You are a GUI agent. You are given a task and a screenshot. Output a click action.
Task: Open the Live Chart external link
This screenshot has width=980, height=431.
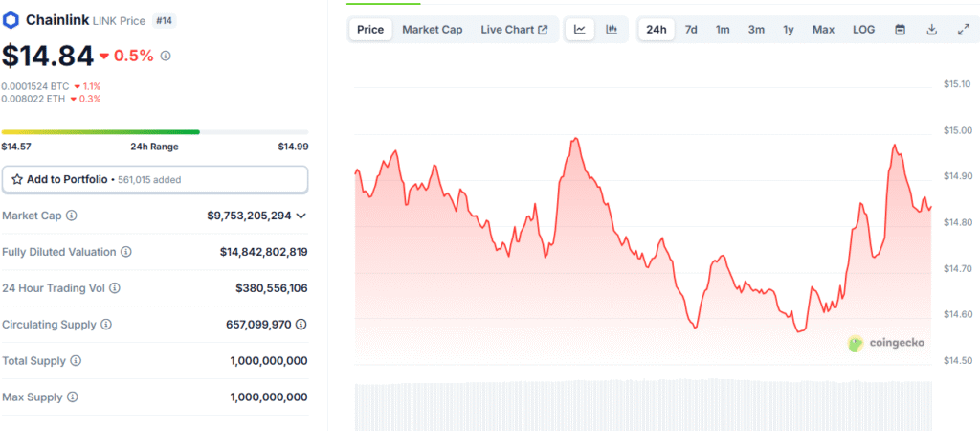click(x=514, y=30)
